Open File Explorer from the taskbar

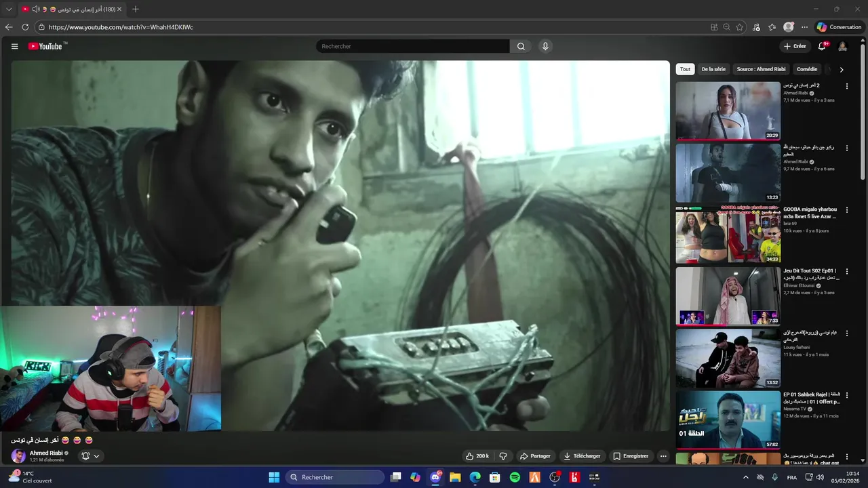[455, 477]
